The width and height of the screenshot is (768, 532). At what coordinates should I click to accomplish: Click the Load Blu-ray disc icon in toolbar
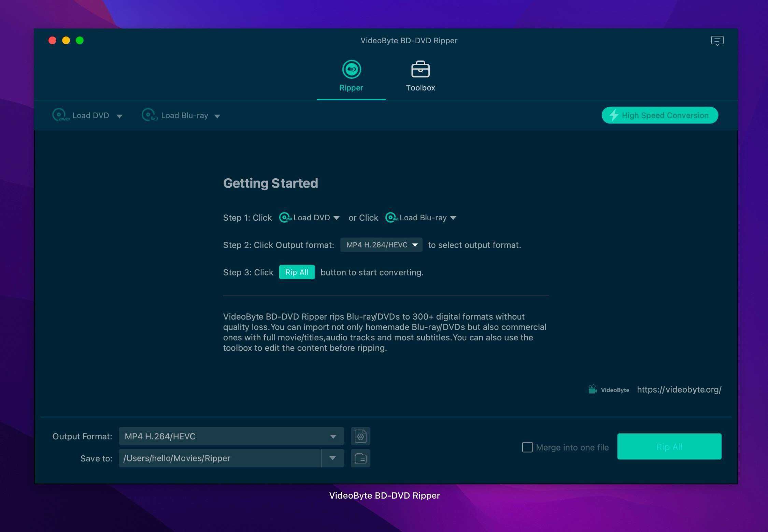150,115
